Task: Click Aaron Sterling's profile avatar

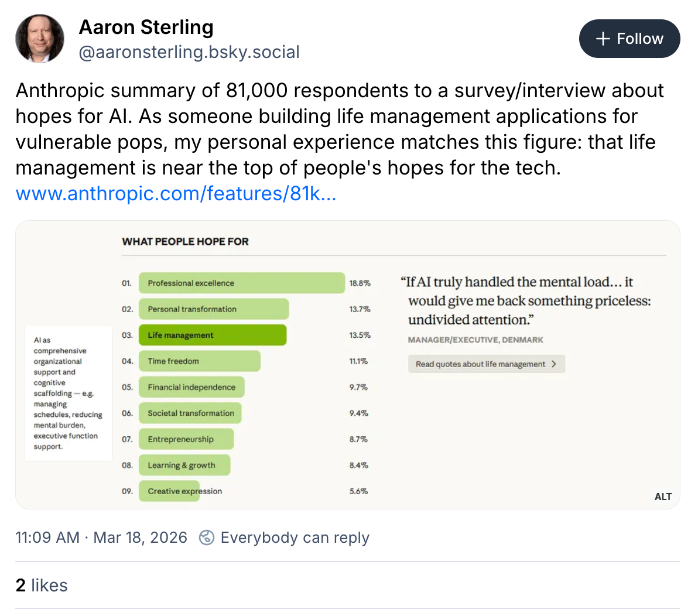Action: [40, 39]
